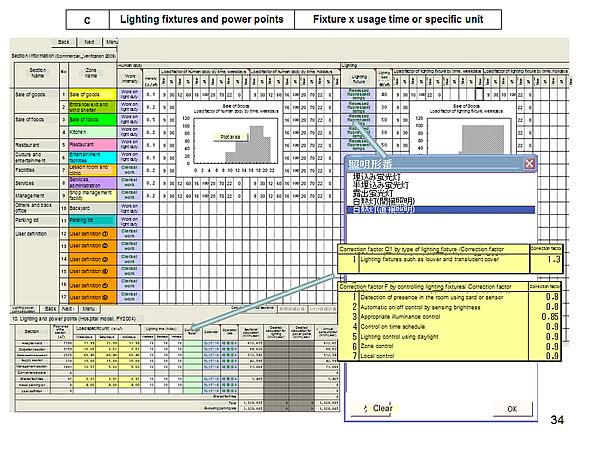
Task: Click the Lighting fixtures and power points title box
Action: (x=202, y=20)
